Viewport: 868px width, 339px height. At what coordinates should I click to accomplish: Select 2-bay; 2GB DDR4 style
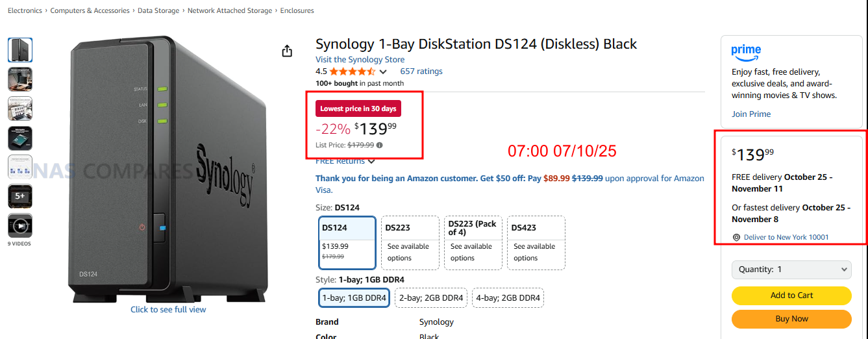(431, 298)
